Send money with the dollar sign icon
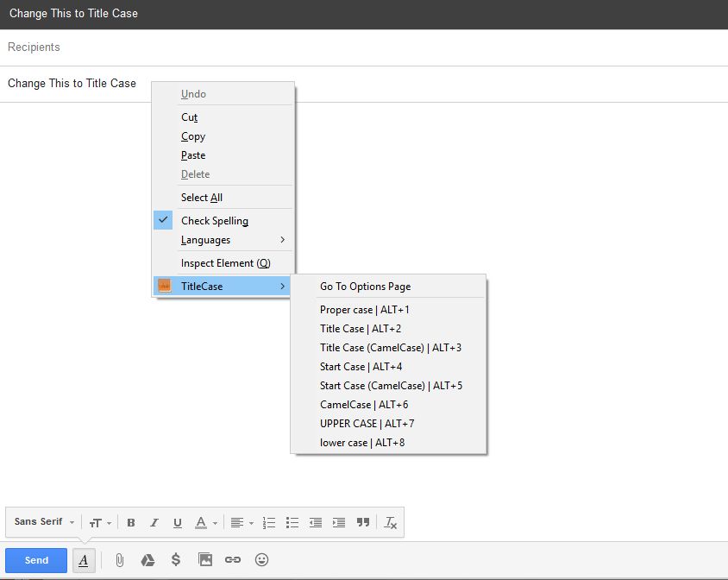 (x=176, y=559)
